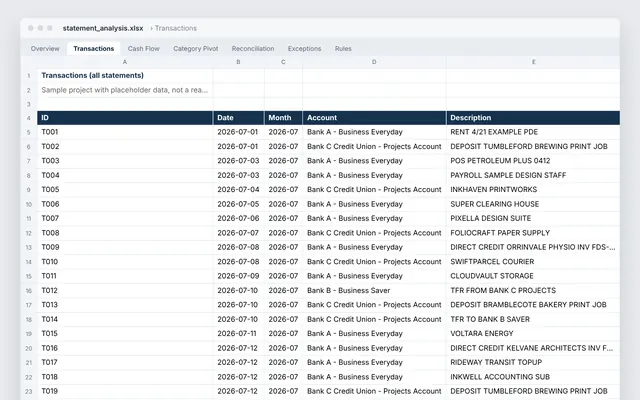
Task: Click 'INKWELL ACCOUNTING SUB' description cell
Action: click(x=533, y=377)
